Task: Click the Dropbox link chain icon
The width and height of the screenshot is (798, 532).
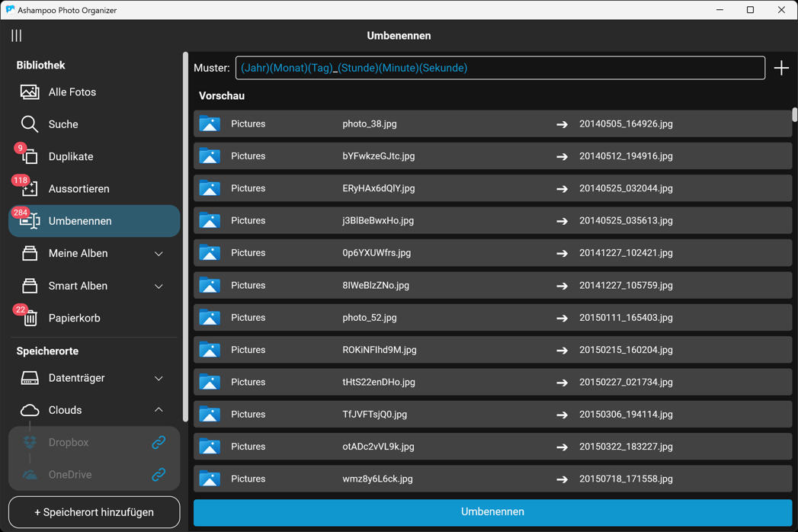Action: [159, 442]
